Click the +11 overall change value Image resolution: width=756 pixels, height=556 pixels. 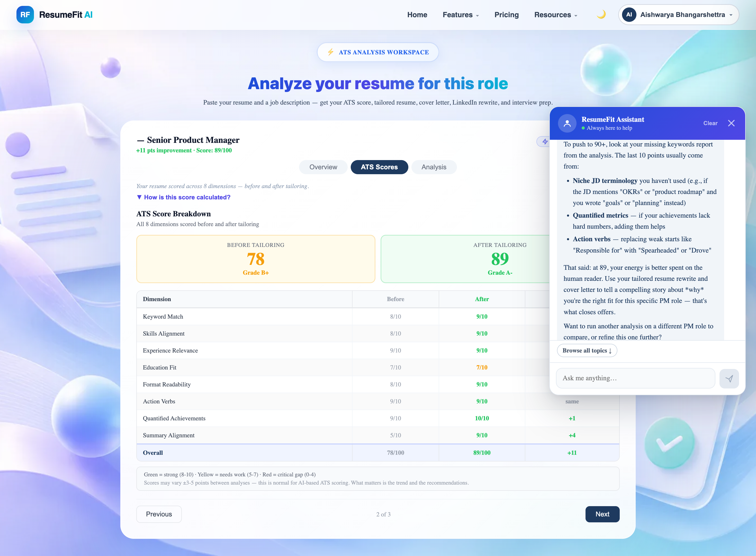coord(572,453)
